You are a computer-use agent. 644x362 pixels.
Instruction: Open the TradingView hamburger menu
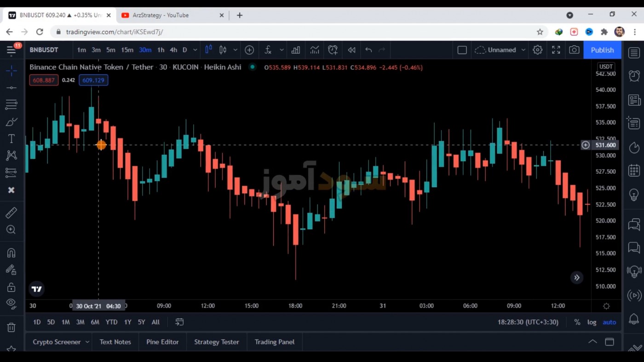coord(11,50)
